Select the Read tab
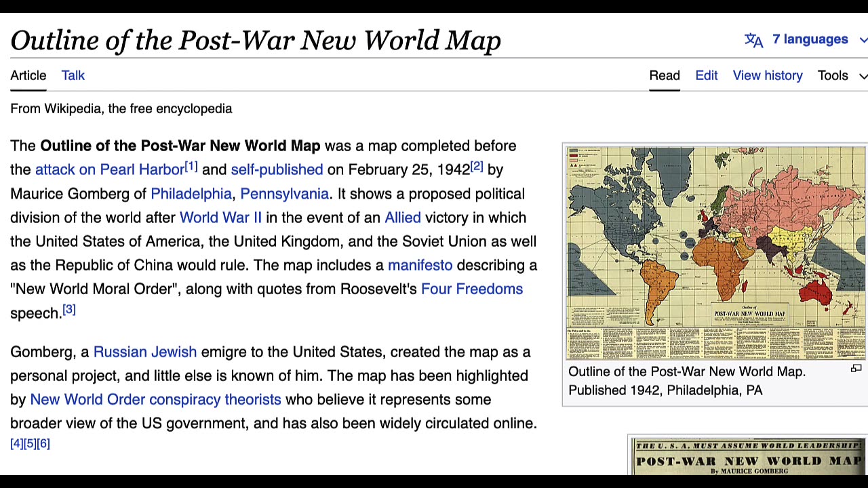The width and height of the screenshot is (868, 488). click(665, 75)
